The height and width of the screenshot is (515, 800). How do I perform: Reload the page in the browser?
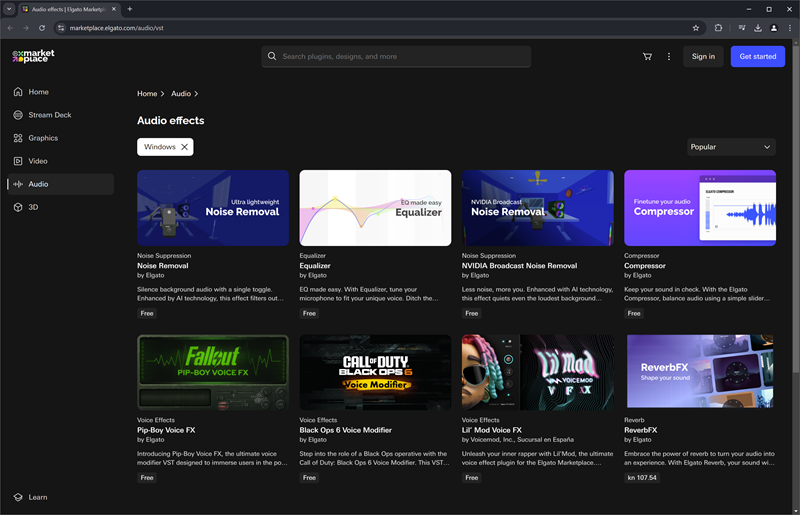tap(42, 28)
